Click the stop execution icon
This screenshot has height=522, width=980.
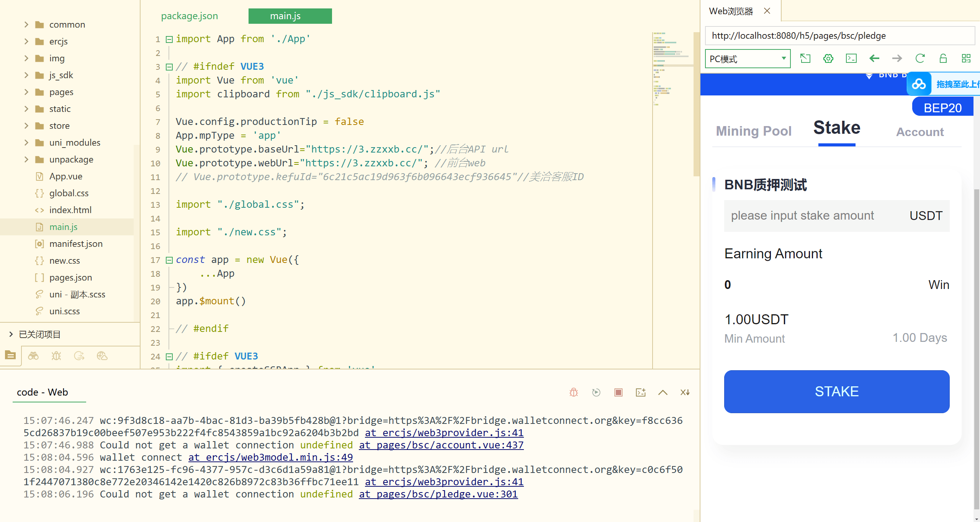(618, 392)
